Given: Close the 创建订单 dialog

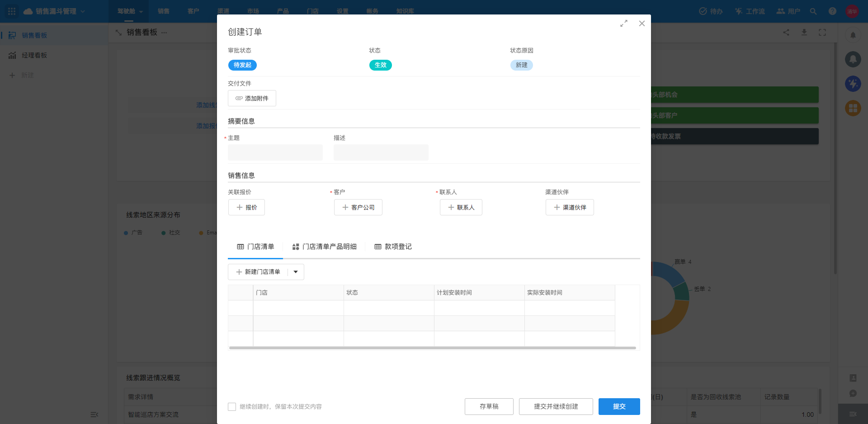Looking at the screenshot, I should tap(642, 24).
